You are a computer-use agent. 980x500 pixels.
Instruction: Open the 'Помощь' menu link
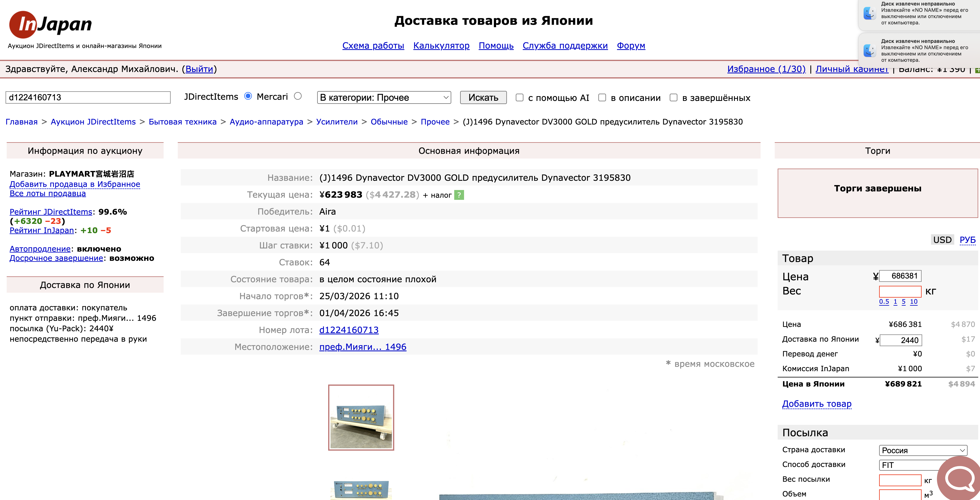(x=496, y=46)
